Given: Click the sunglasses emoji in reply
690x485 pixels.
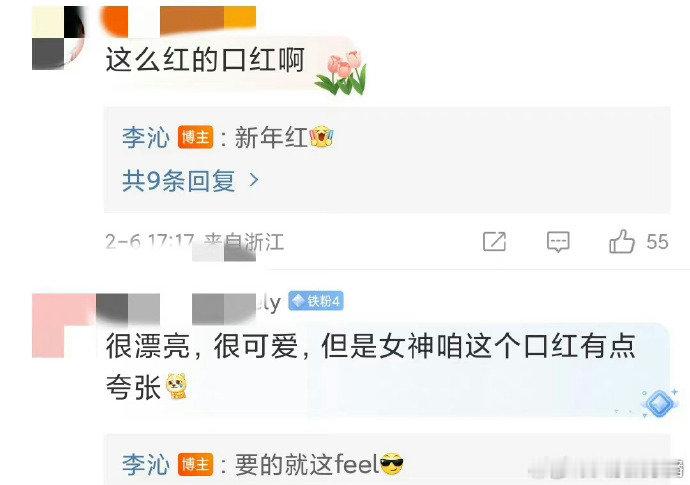Looking at the screenshot, I should point(391,464).
